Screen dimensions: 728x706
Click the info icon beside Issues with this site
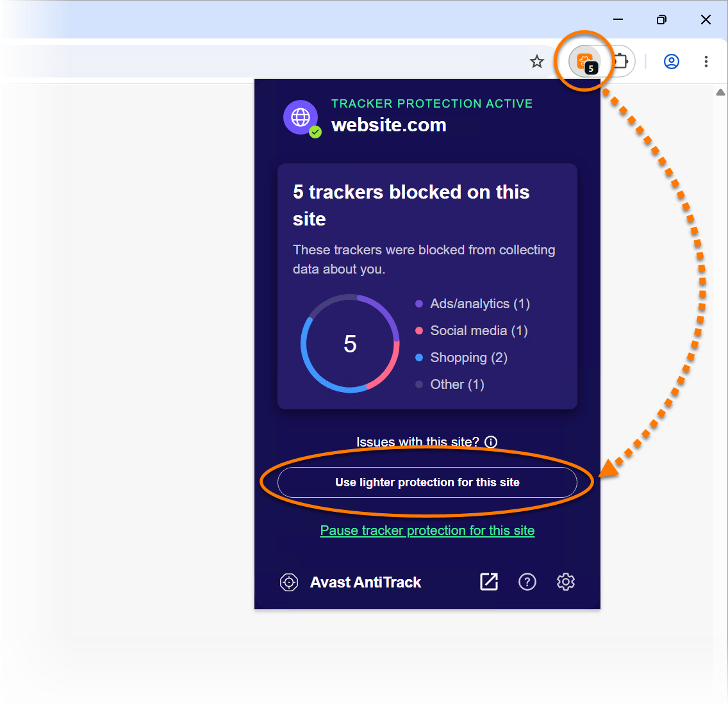491,442
